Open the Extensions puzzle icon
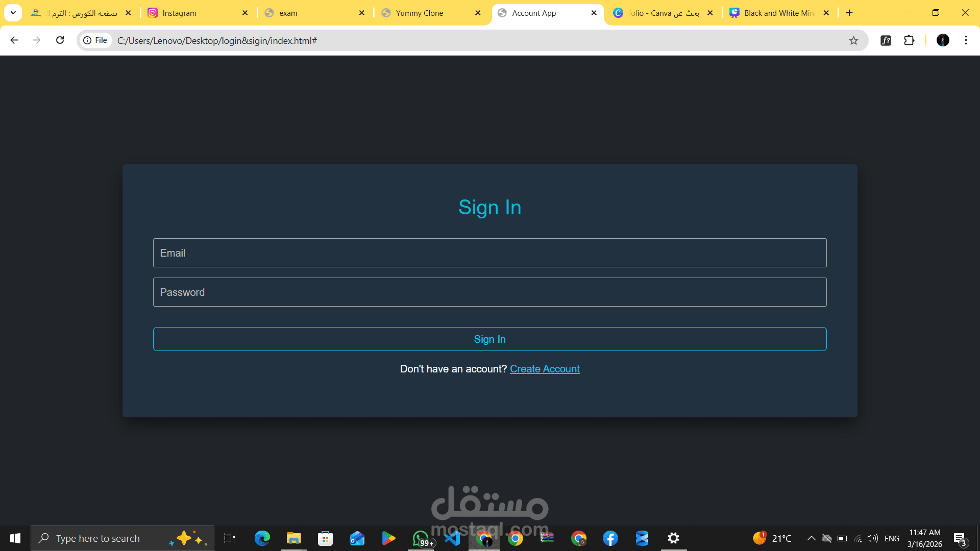Image resolution: width=980 pixels, height=551 pixels. [909, 40]
